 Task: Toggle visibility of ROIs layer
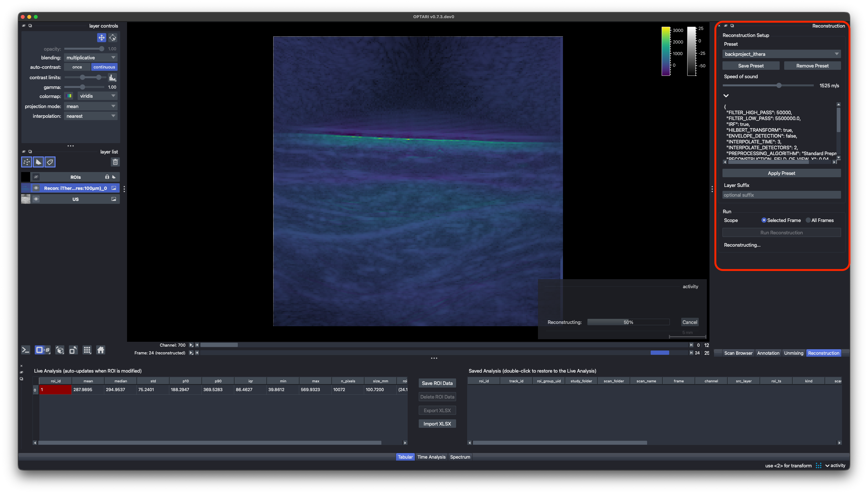[36, 177]
